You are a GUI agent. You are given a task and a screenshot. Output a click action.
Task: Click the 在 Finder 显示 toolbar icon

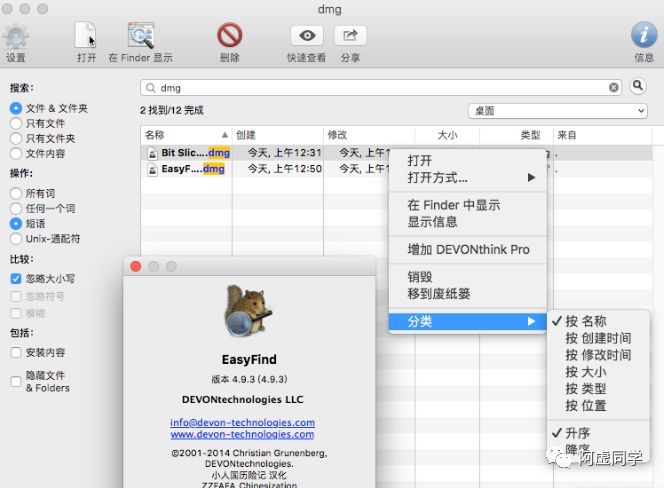[141, 35]
